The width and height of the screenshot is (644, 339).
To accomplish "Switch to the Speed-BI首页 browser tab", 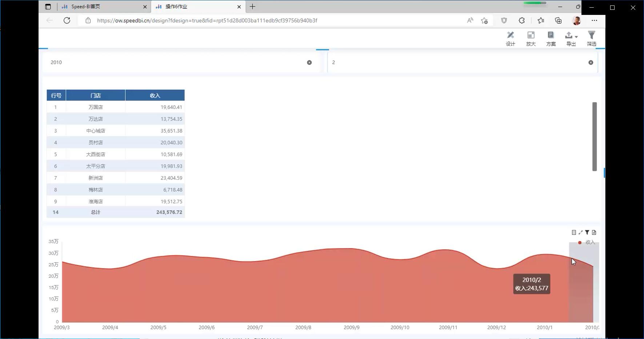I will [102, 7].
